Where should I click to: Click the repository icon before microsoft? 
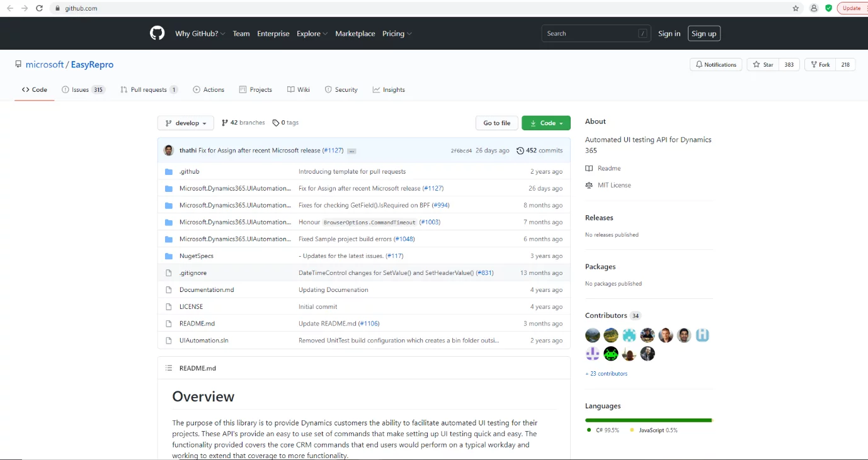pyautogui.click(x=19, y=65)
